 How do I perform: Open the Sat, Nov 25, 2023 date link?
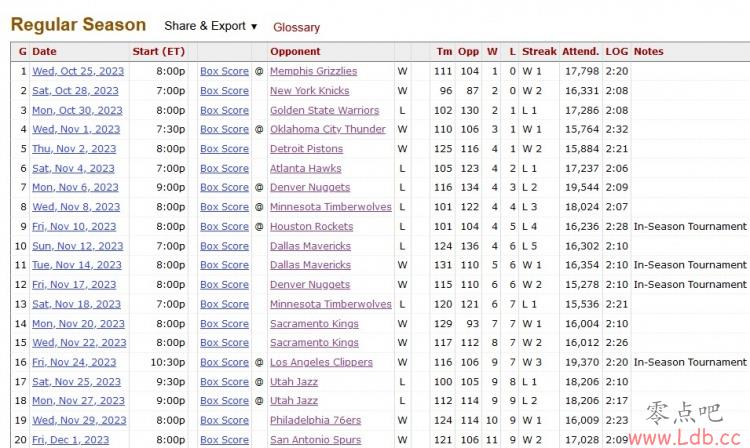click(x=77, y=382)
